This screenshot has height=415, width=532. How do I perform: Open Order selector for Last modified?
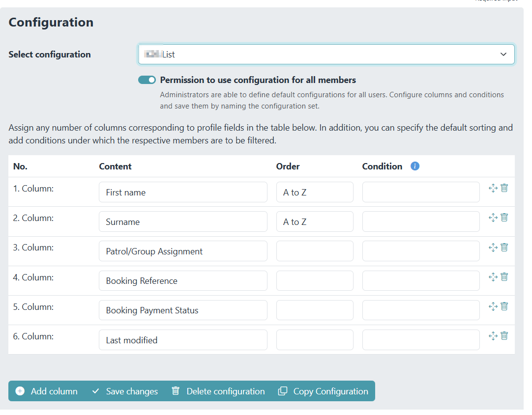click(x=315, y=340)
